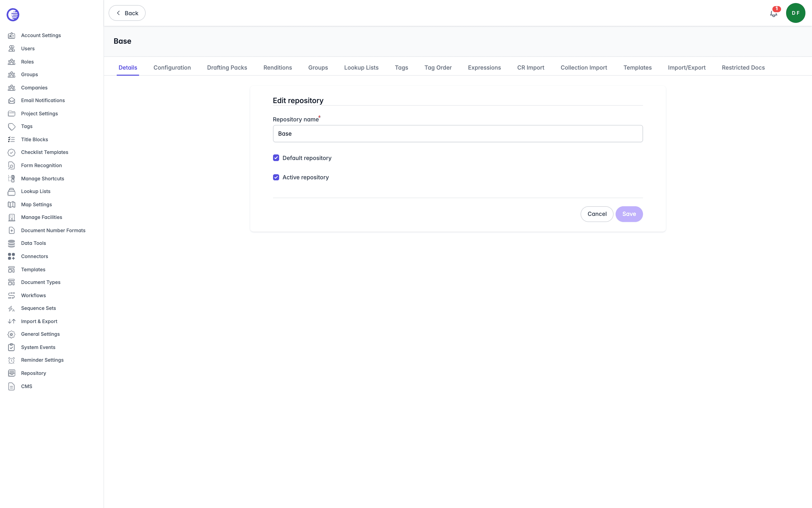
Task: Open Groups in the sidebar
Action: (x=29, y=75)
